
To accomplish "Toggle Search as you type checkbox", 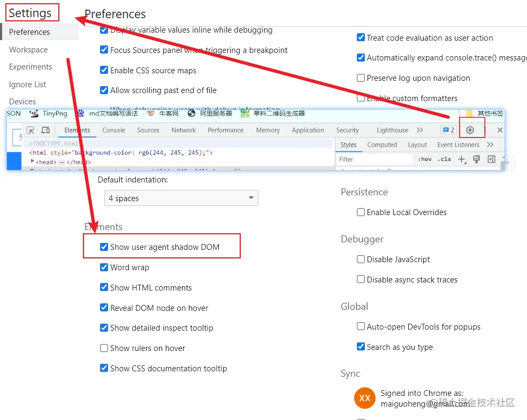I will [x=361, y=347].
